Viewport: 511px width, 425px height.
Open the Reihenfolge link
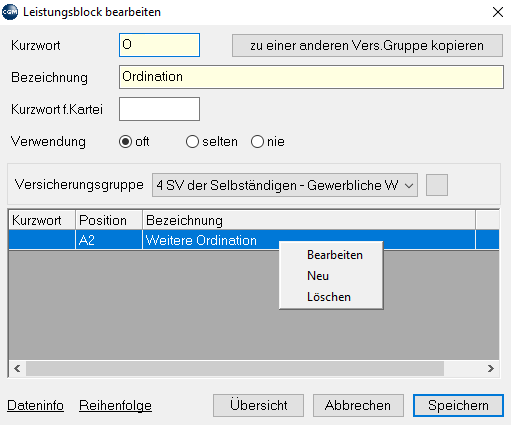tap(115, 405)
